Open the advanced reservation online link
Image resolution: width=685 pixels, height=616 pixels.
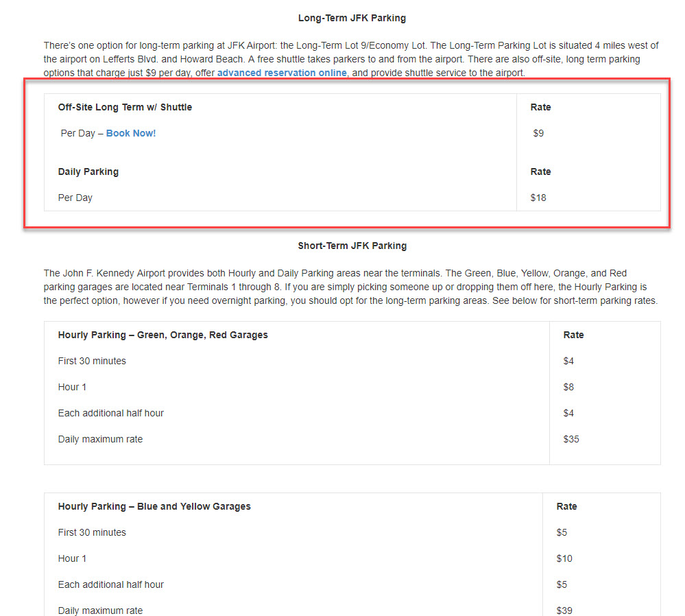(282, 73)
